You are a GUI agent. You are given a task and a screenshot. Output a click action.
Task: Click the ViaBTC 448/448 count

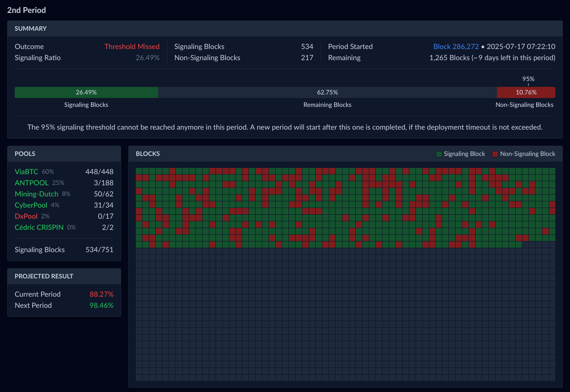pos(99,172)
